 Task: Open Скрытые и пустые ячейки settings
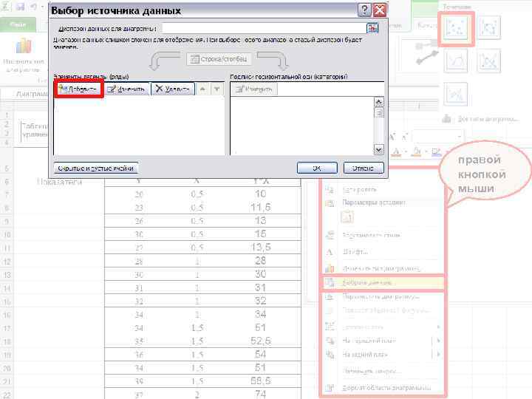(95, 168)
